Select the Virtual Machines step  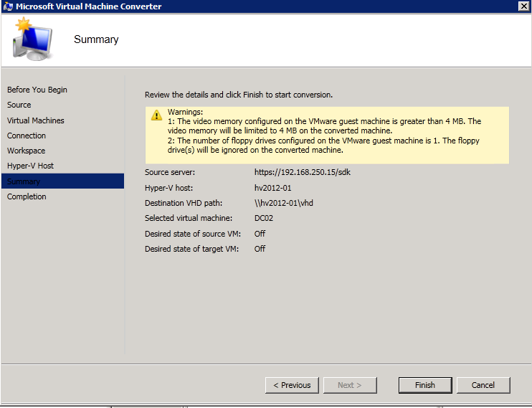pyautogui.click(x=36, y=120)
